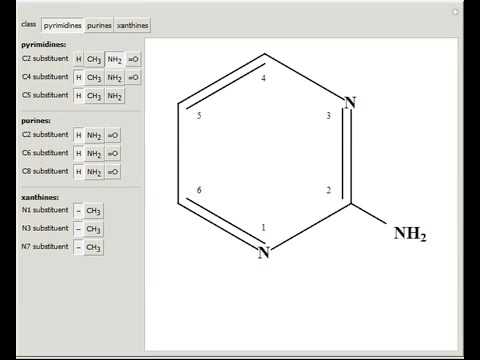480x360 pixels.
Task: Choose no substituent for xanthine N1
Action: coord(78,211)
